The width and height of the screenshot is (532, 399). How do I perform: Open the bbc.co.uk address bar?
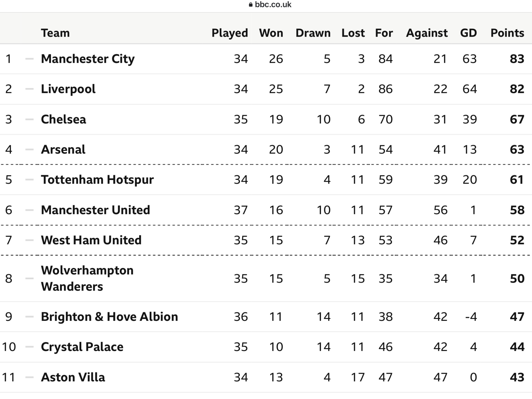pyautogui.click(x=270, y=5)
